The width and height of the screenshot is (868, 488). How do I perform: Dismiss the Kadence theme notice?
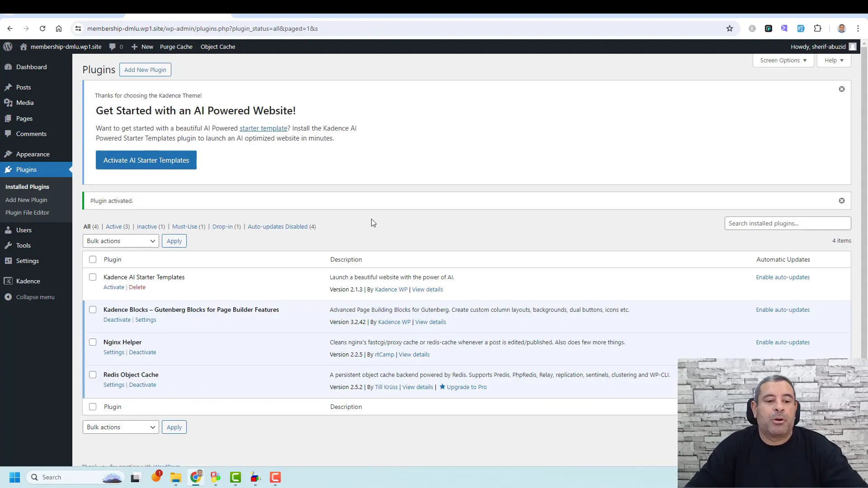click(x=842, y=89)
